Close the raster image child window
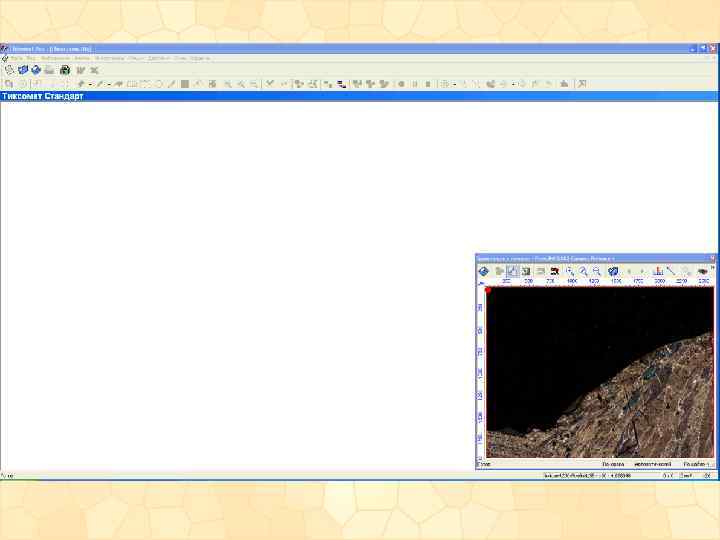 (713, 258)
